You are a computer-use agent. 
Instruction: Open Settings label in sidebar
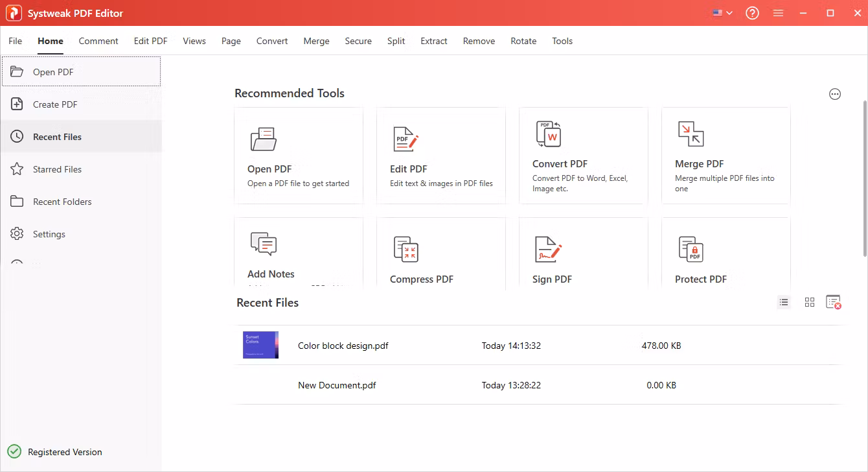49,234
